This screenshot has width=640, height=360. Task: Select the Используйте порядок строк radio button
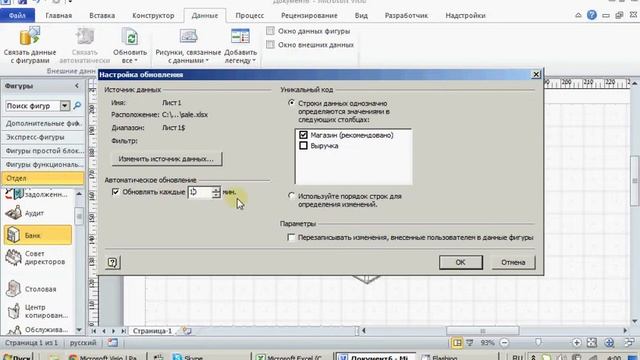point(291,196)
